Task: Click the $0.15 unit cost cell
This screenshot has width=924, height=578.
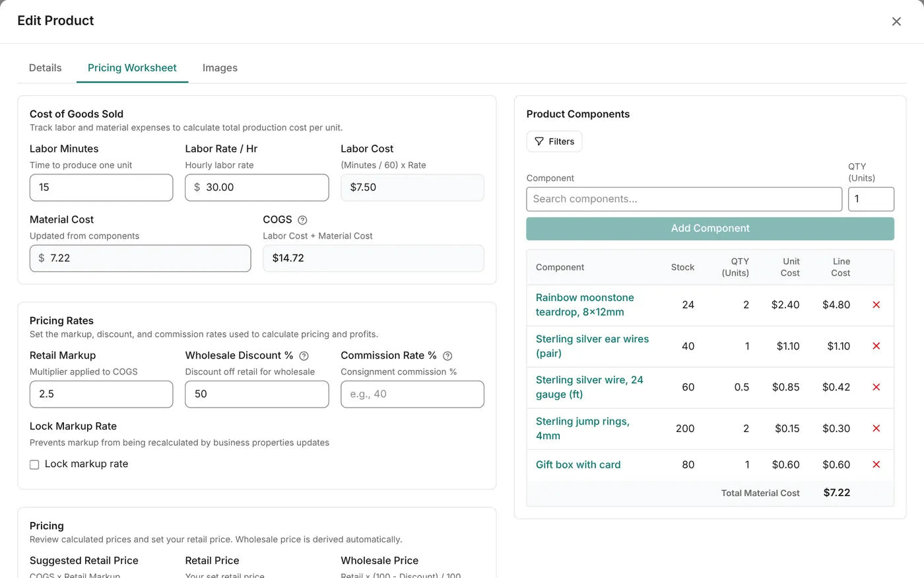Action: pyautogui.click(x=787, y=428)
